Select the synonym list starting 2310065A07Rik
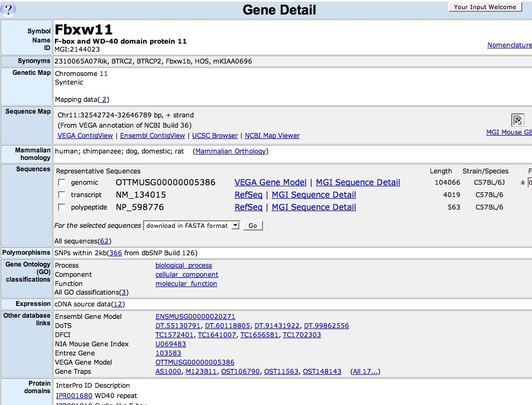This screenshot has height=405, width=532. coord(153,61)
